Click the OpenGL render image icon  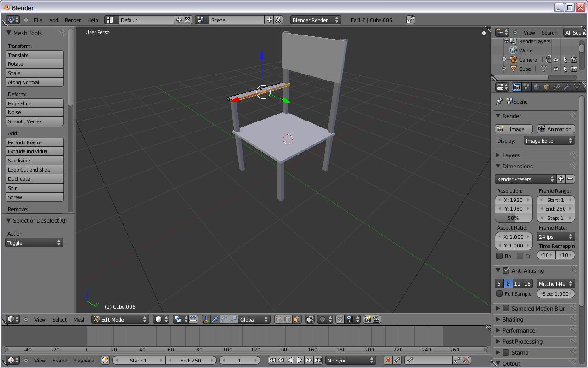click(x=367, y=319)
